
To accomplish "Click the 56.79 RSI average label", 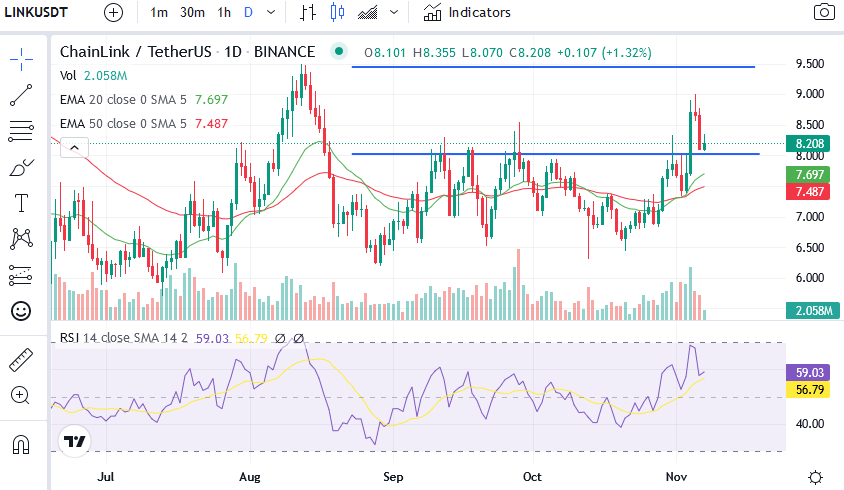I will [810, 389].
